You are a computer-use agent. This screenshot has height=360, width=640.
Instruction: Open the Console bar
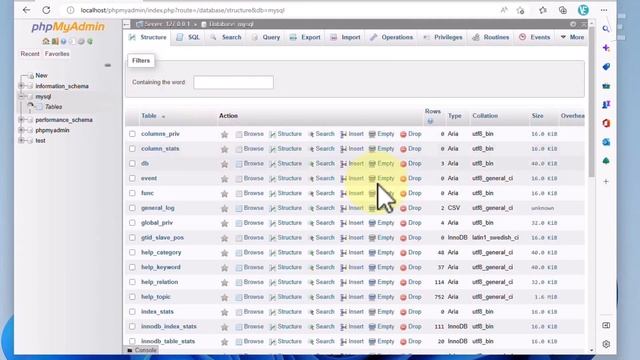[142, 350]
